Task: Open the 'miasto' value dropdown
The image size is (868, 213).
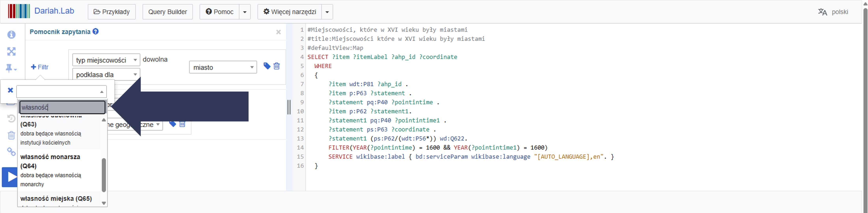Action: coord(223,67)
